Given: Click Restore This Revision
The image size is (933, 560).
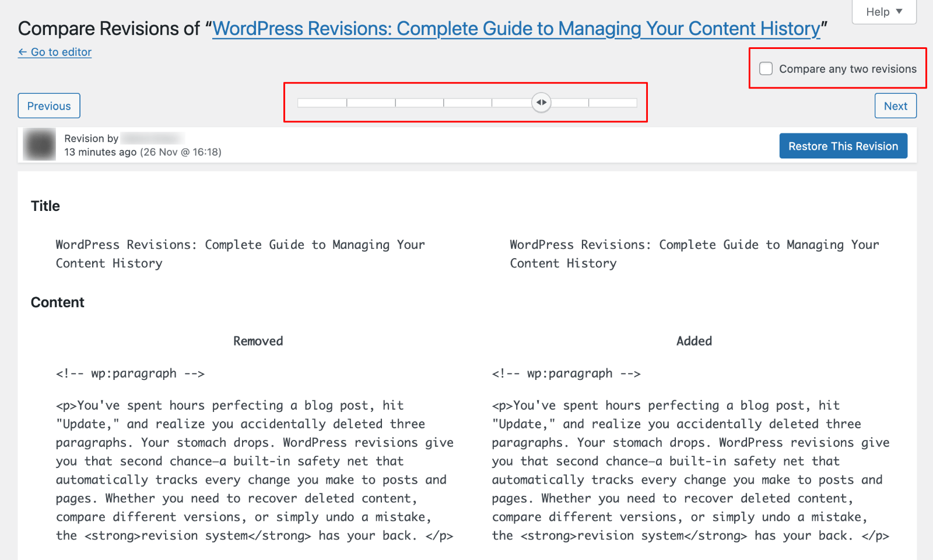Looking at the screenshot, I should pos(843,146).
